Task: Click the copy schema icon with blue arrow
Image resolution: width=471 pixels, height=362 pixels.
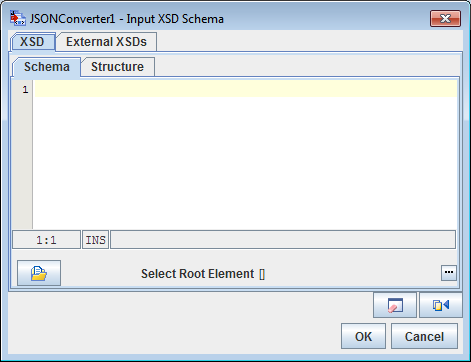Action: (x=441, y=305)
